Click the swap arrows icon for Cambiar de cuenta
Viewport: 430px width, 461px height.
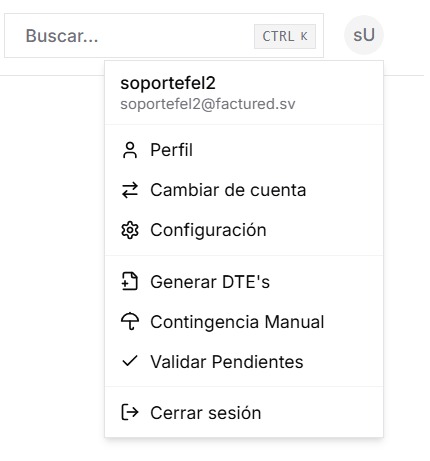[130, 190]
